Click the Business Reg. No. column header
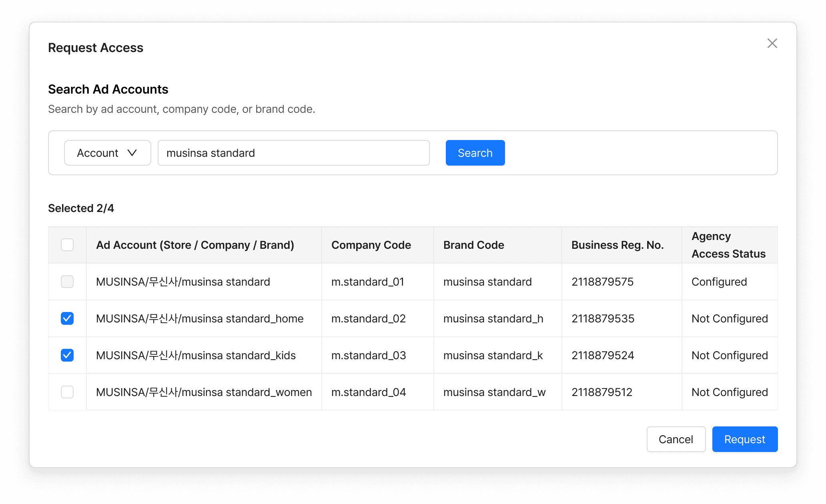The height and width of the screenshot is (504, 826). (617, 245)
